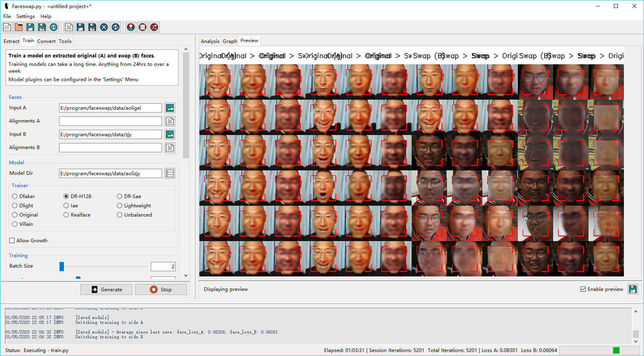
Task: Click the Batch Size slider handle
Action: pos(62,266)
